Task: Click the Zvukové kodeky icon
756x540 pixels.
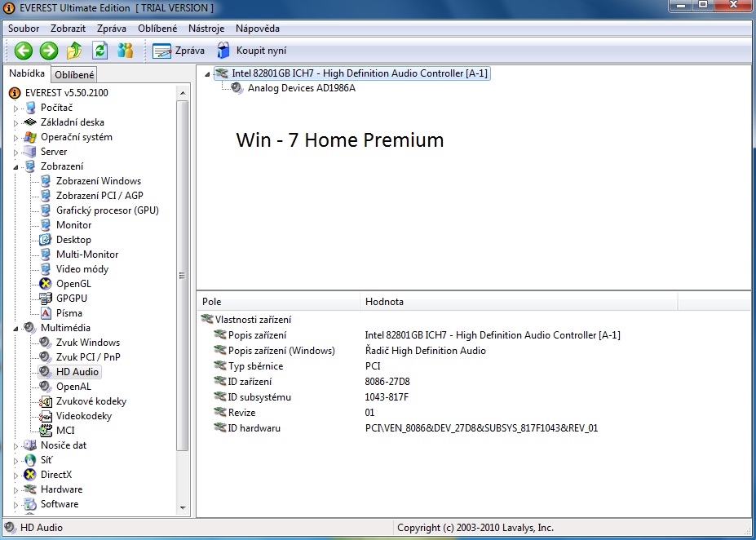Action: (46, 401)
